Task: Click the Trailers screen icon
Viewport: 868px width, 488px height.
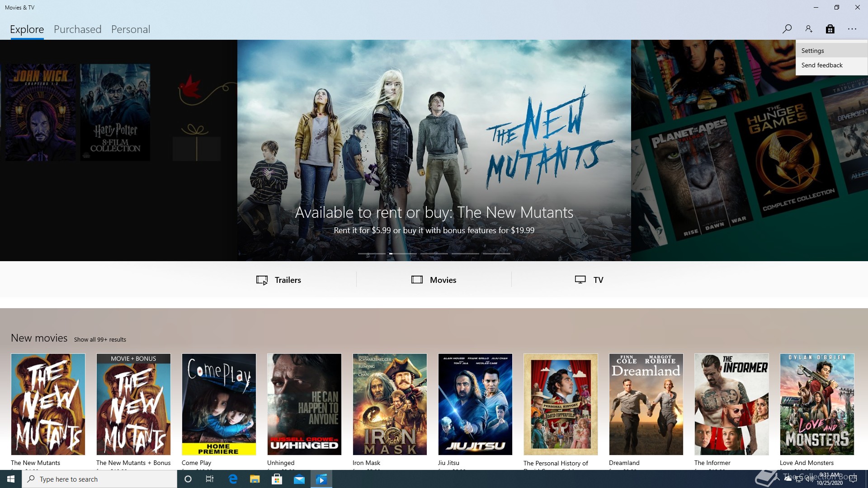Action: (x=262, y=280)
